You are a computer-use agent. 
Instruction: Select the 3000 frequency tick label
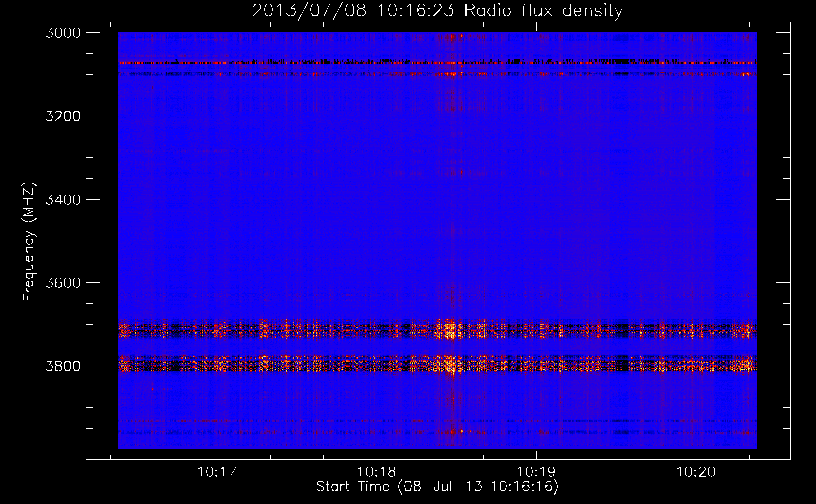(63, 33)
